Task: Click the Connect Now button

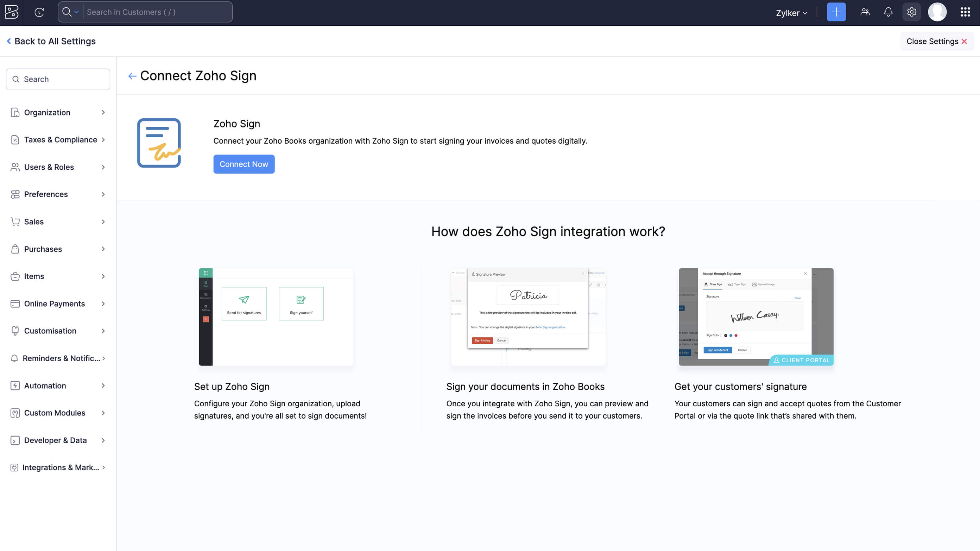Action: tap(244, 164)
